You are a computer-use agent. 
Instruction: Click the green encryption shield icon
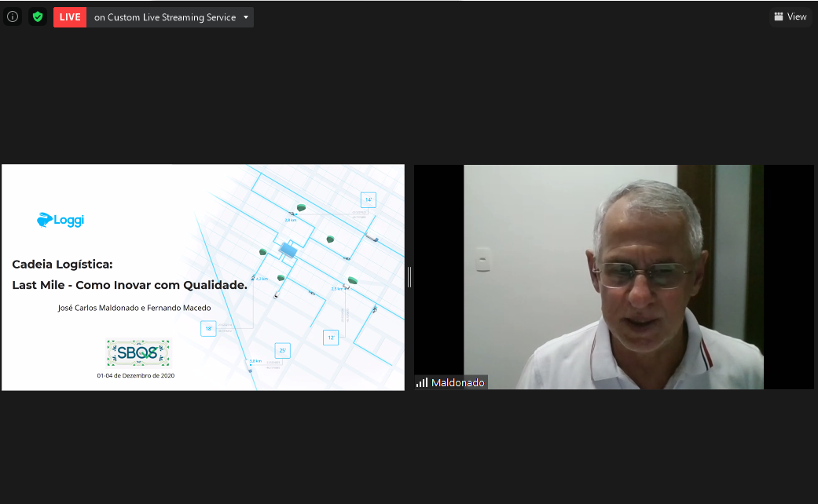[38, 16]
